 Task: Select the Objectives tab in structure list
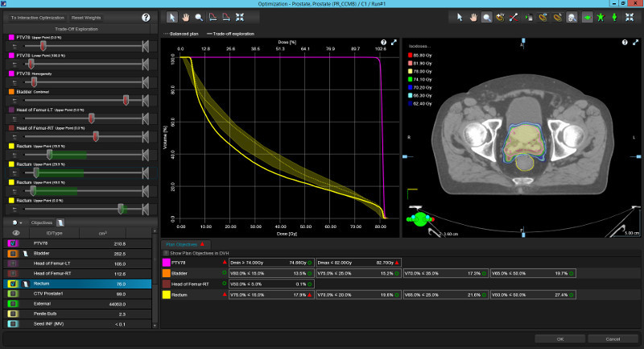pos(42,222)
